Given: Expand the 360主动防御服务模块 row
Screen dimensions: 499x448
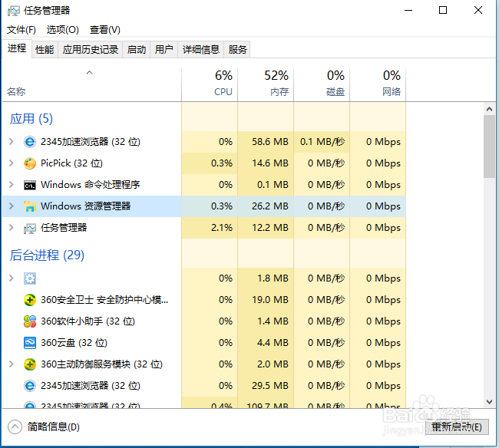Looking at the screenshot, I should tap(12, 364).
